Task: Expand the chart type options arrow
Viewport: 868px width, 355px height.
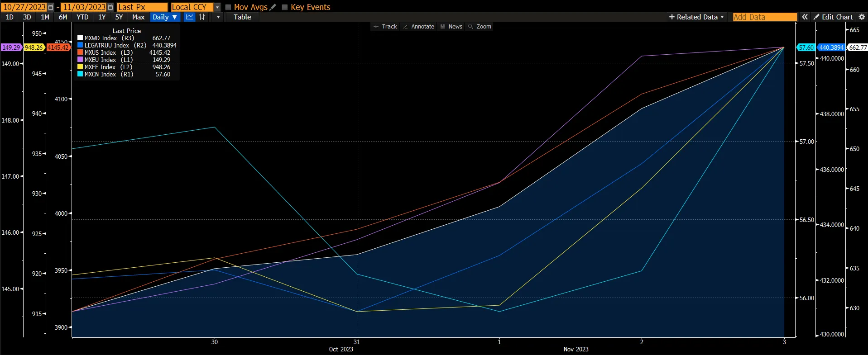Action: click(x=218, y=17)
